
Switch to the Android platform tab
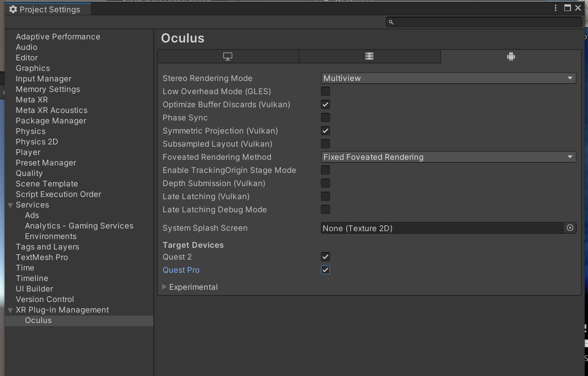click(511, 56)
